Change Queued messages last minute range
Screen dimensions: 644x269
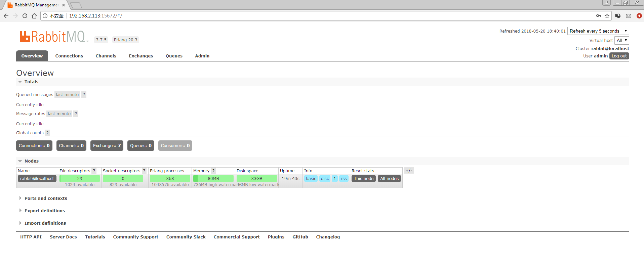tap(67, 95)
